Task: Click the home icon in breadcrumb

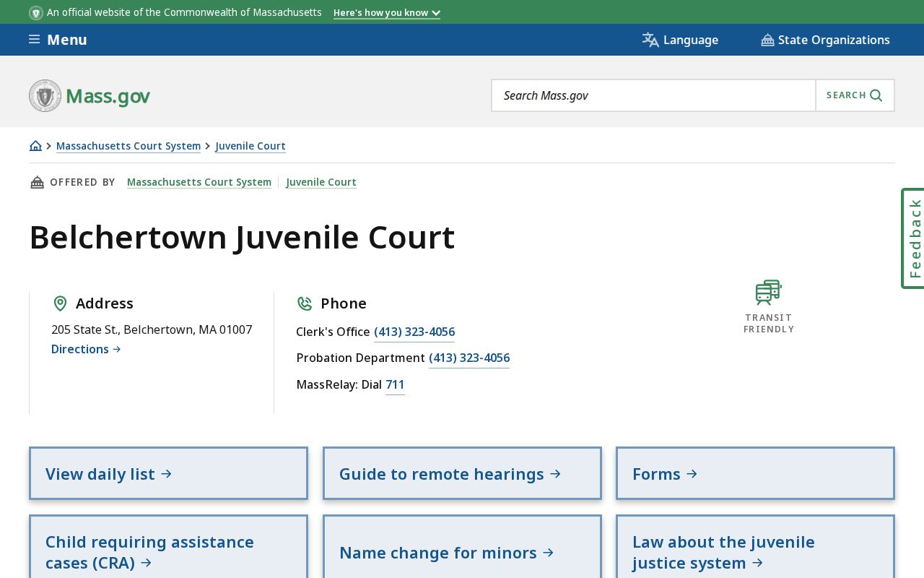Action: pos(35,146)
